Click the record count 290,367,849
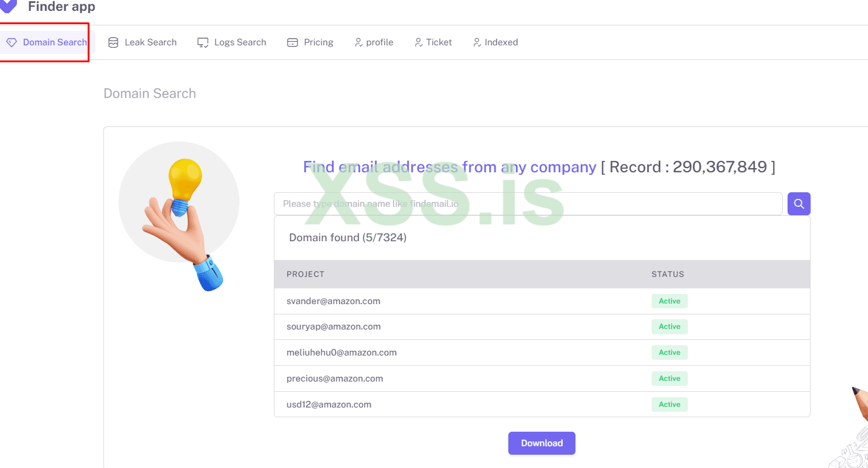Viewport: 868px width, 468px height. click(x=720, y=167)
